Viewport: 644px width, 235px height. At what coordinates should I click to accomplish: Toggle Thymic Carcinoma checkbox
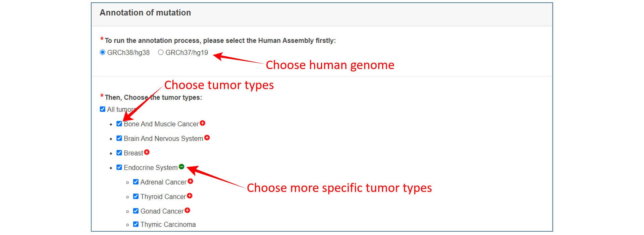[x=136, y=224]
